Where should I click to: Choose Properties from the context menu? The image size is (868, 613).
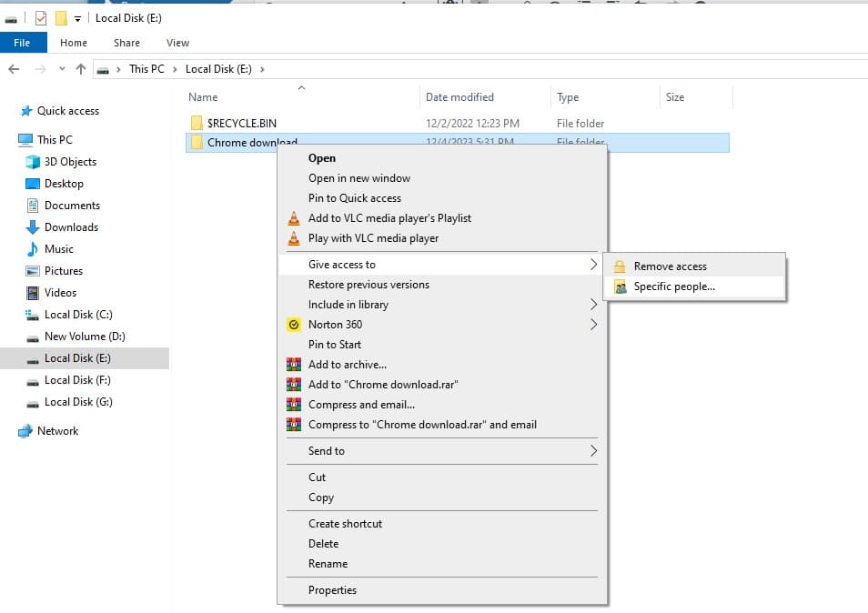click(332, 590)
